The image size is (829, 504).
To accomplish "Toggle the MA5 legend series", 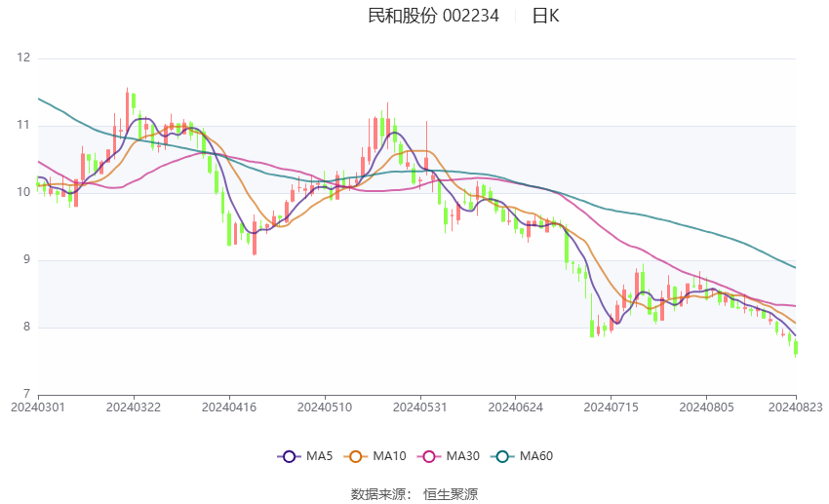I will pyautogui.click(x=305, y=456).
